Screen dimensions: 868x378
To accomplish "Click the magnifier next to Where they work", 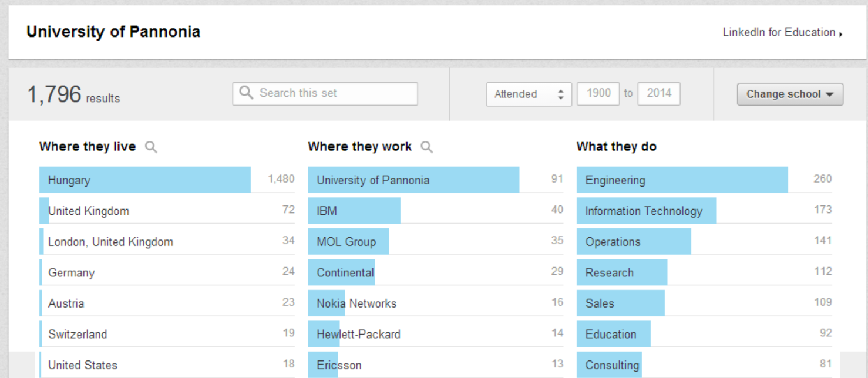I will (427, 147).
